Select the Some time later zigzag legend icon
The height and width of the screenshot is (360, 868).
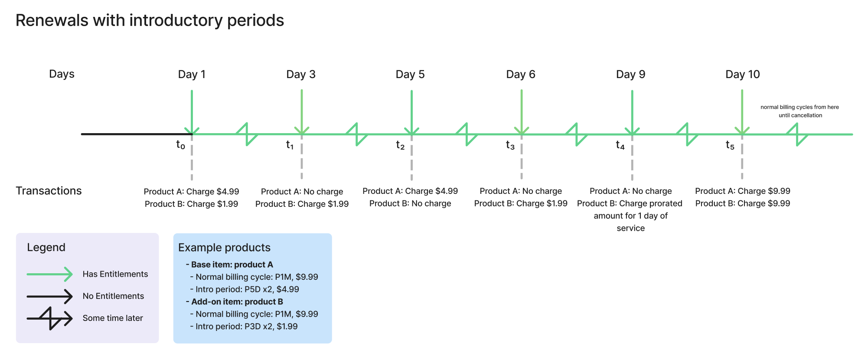click(x=50, y=318)
